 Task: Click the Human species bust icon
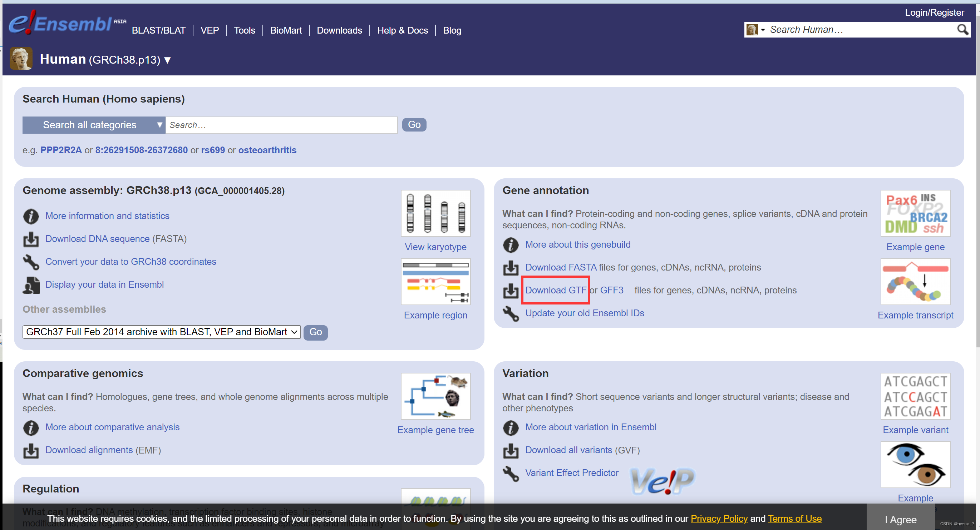20,59
